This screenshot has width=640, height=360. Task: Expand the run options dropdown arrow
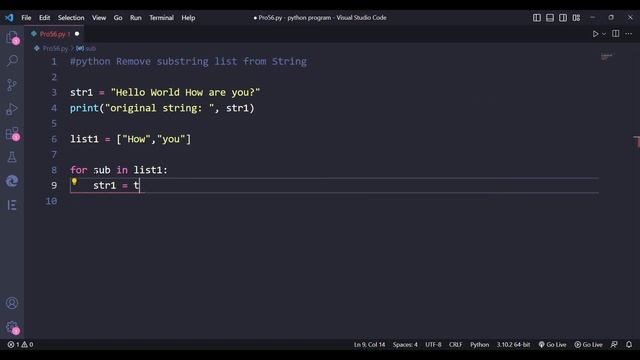tap(604, 34)
